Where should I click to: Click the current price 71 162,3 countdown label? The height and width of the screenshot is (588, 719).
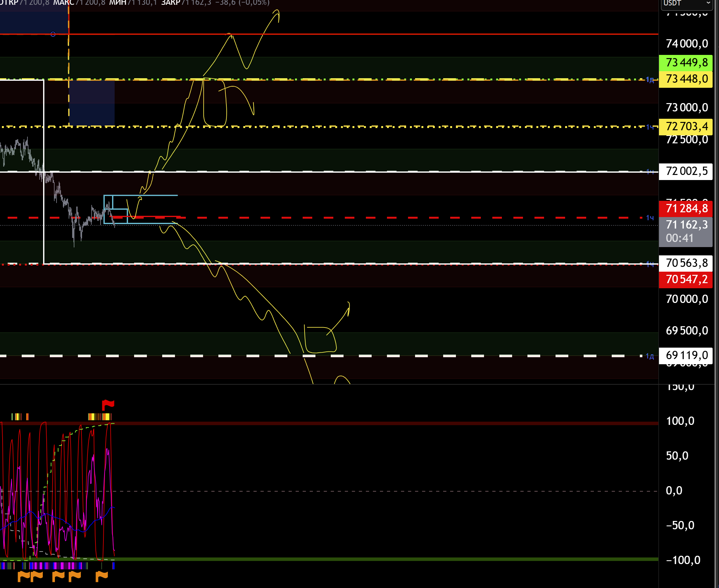tap(686, 231)
